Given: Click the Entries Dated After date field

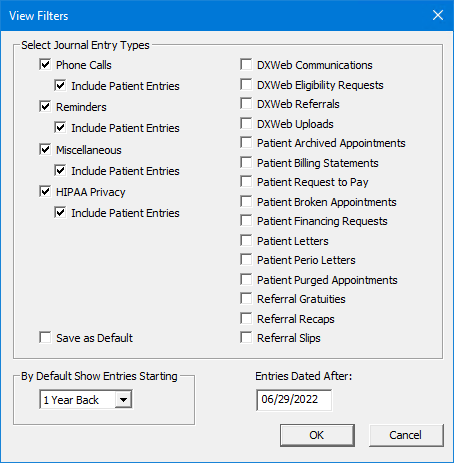Looking at the screenshot, I should click(294, 399).
